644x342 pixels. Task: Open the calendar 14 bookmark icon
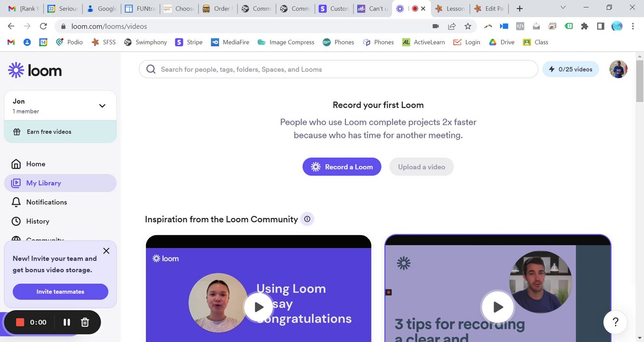point(43,42)
